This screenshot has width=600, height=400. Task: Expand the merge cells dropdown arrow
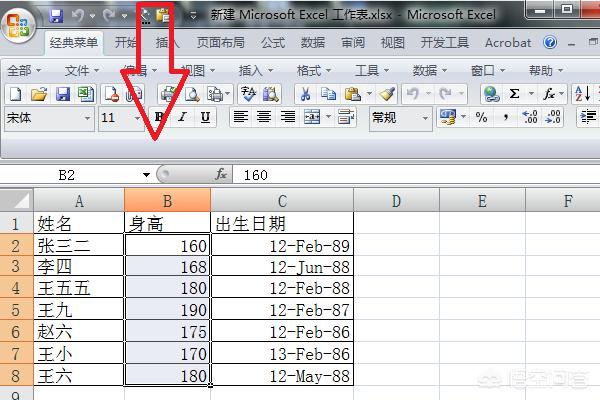pyautogui.click(x=328, y=117)
